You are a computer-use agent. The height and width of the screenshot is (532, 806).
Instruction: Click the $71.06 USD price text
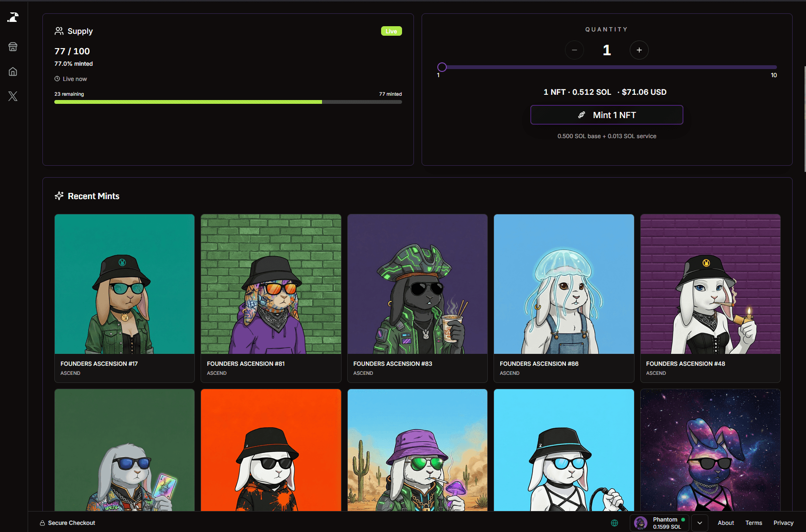(x=644, y=92)
